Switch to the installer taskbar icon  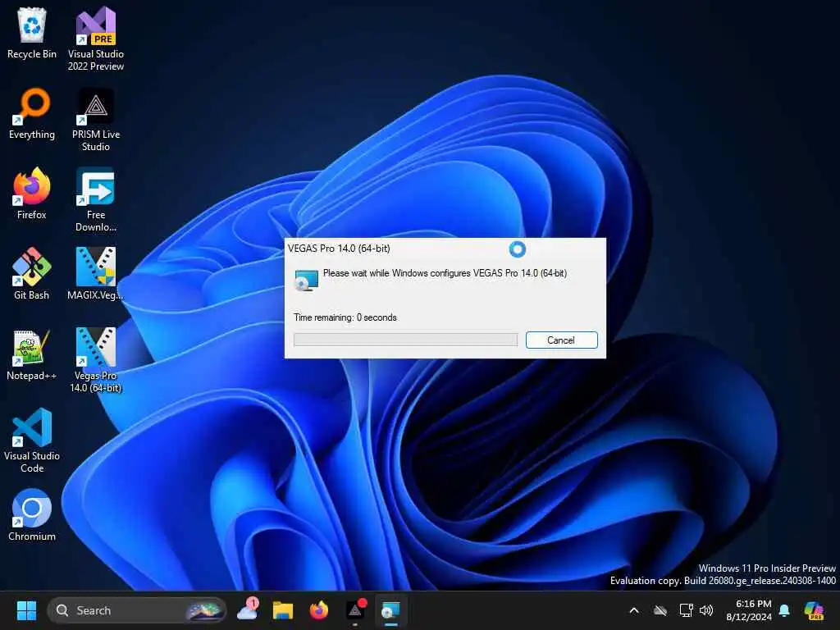point(390,610)
